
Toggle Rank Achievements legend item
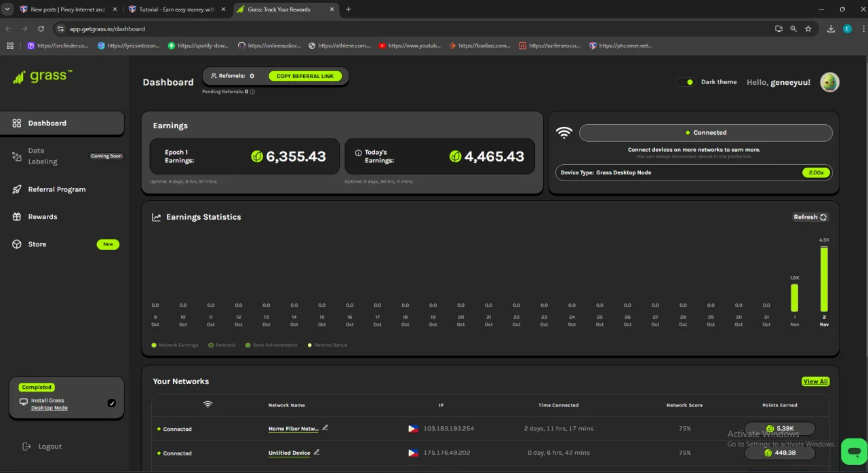pos(271,345)
